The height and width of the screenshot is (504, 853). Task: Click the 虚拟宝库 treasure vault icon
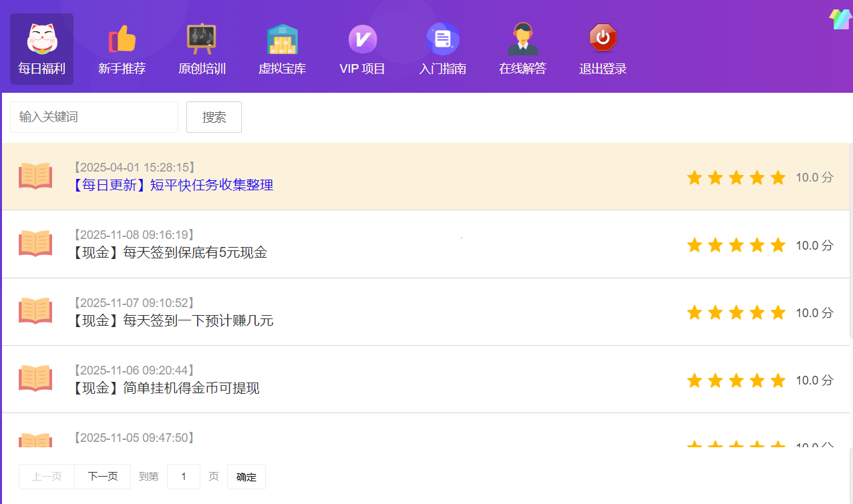282,39
